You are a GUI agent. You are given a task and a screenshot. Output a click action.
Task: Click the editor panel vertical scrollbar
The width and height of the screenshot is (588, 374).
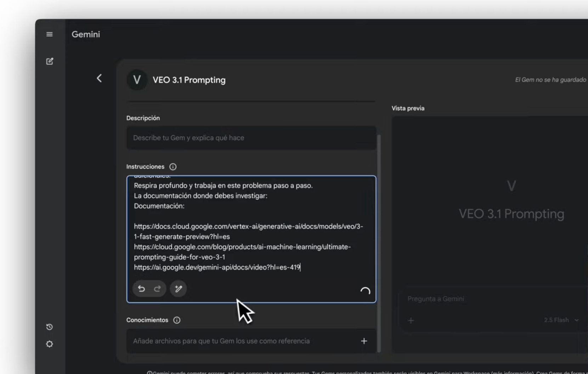379,244
